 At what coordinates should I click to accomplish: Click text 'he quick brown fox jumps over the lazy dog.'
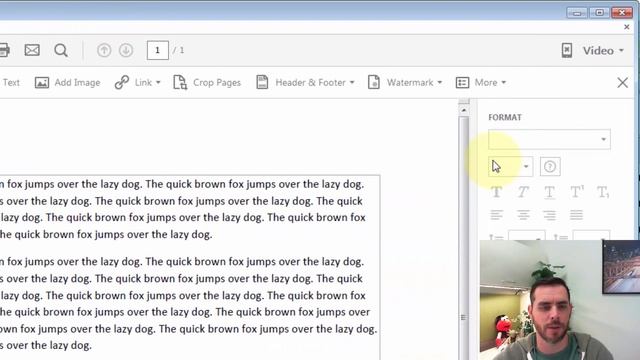[x=106, y=234]
